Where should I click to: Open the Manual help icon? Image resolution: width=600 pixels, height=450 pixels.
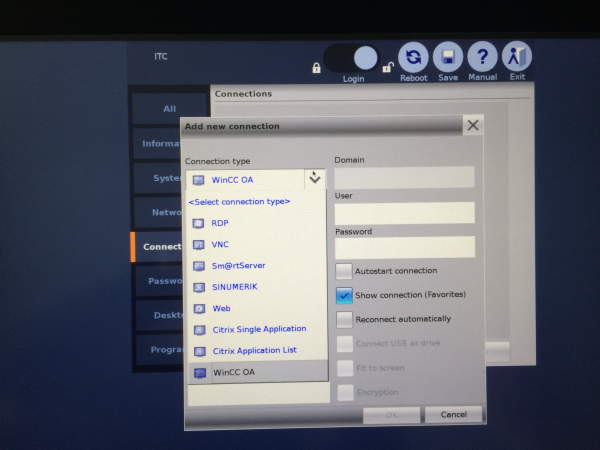[482, 57]
